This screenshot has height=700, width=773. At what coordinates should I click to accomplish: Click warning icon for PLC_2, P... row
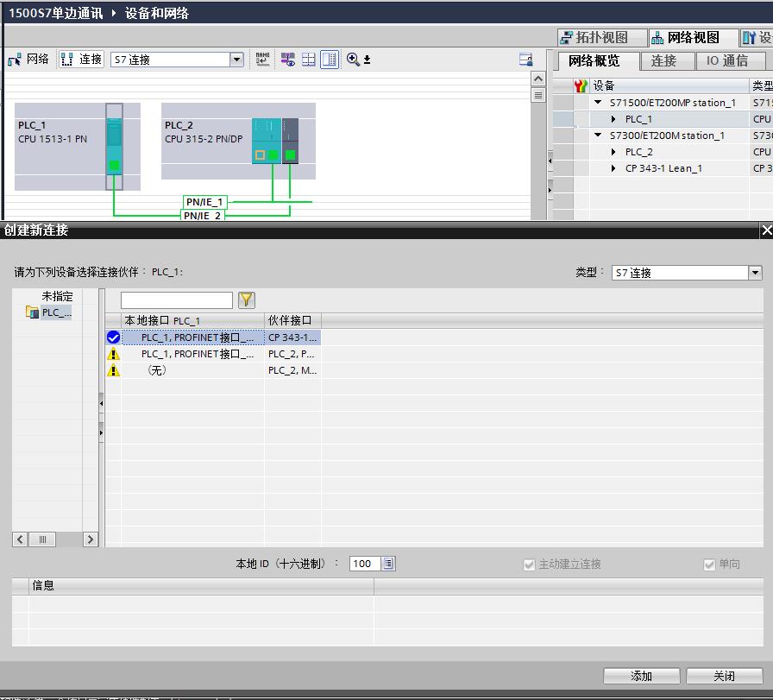pos(113,354)
